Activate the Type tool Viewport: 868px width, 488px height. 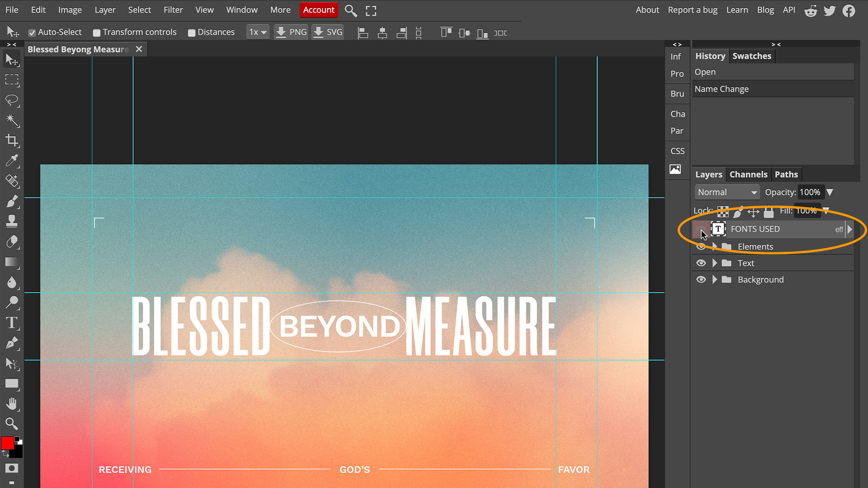[12, 323]
